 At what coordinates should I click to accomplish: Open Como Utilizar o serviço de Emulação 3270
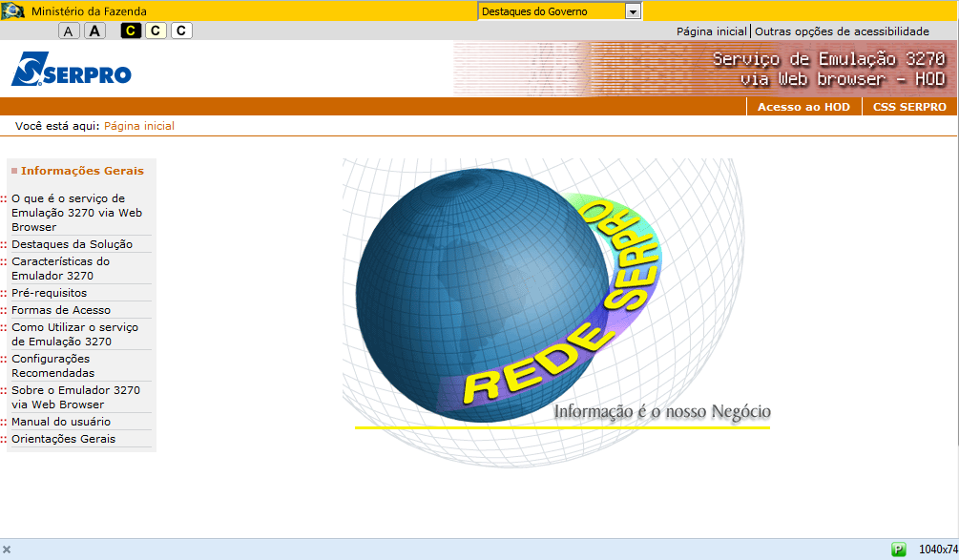coord(74,335)
